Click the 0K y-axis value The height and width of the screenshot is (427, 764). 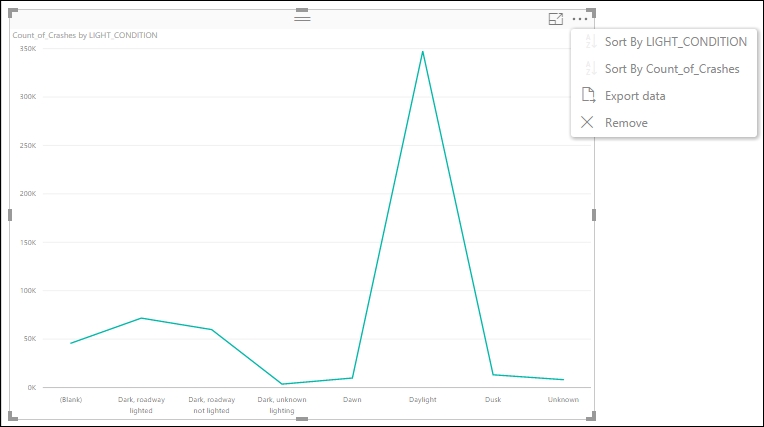(32, 388)
